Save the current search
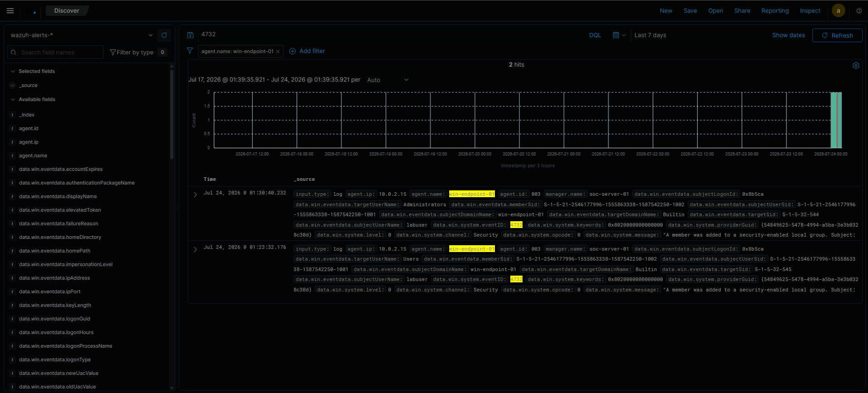This screenshot has width=868, height=393. click(690, 10)
